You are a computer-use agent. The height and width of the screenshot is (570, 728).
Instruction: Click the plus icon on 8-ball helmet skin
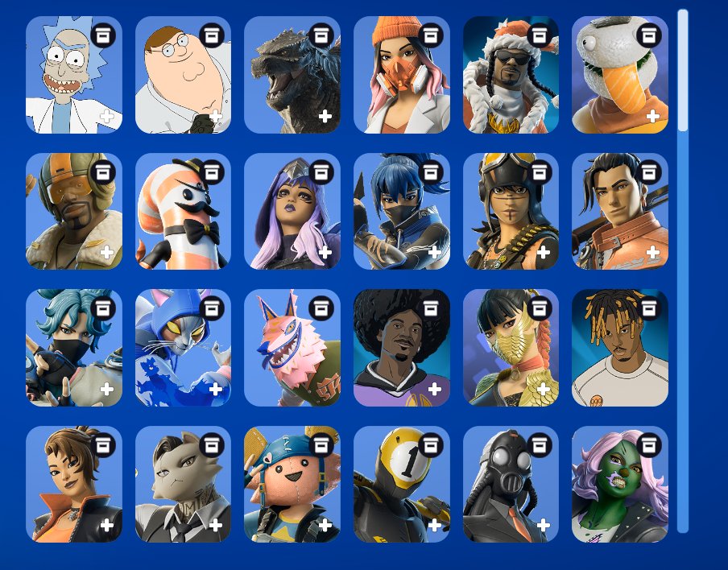(435, 526)
